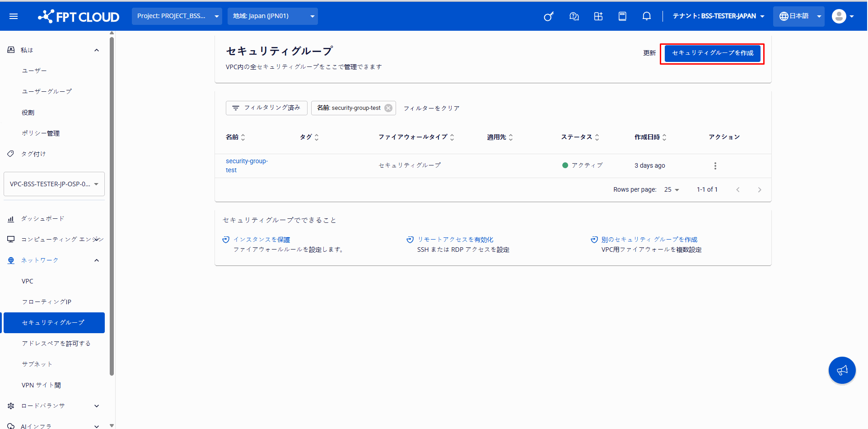This screenshot has height=429, width=868.
Task: Open actions menu for security-group-test row
Action: (x=715, y=166)
